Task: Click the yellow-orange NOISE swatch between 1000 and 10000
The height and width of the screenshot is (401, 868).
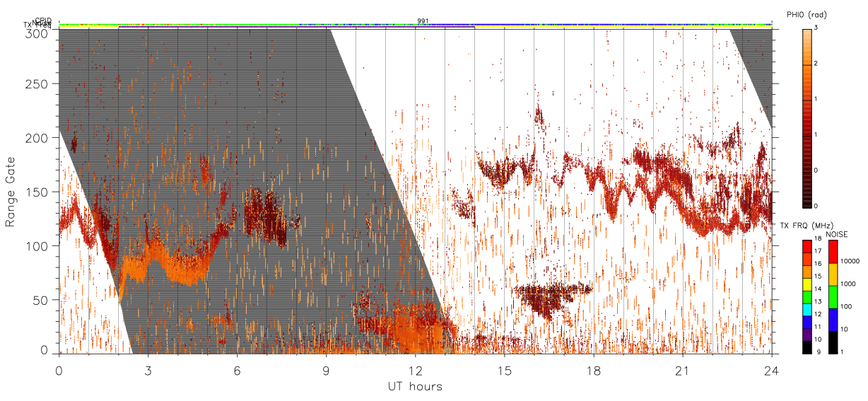Action: [832, 274]
